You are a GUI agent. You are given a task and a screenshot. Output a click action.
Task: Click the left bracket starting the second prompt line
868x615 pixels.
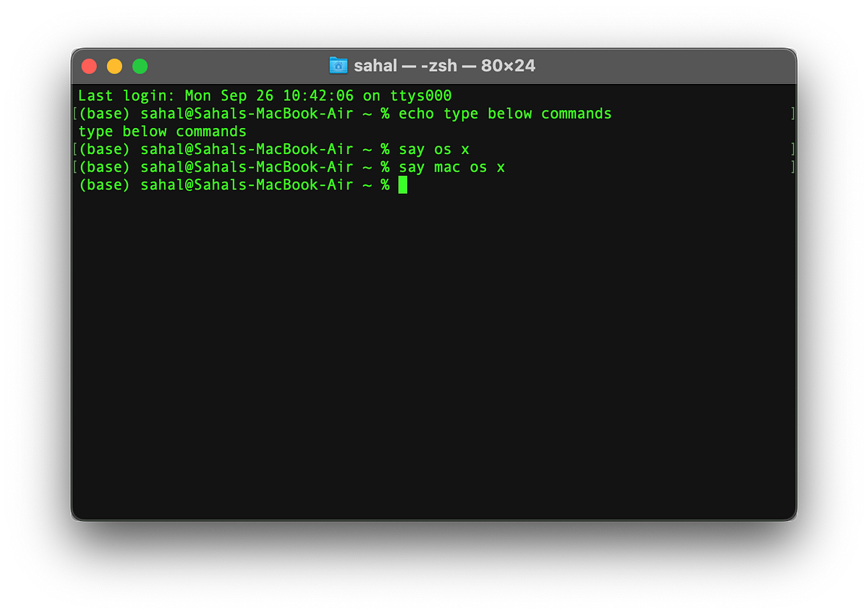[x=75, y=149]
